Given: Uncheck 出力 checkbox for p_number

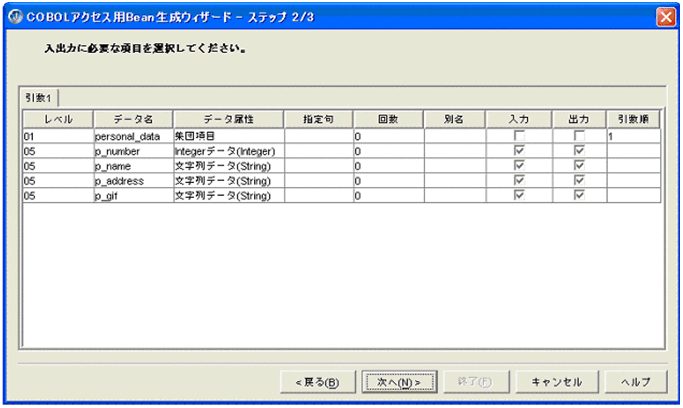Looking at the screenshot, I should [579, 151].
